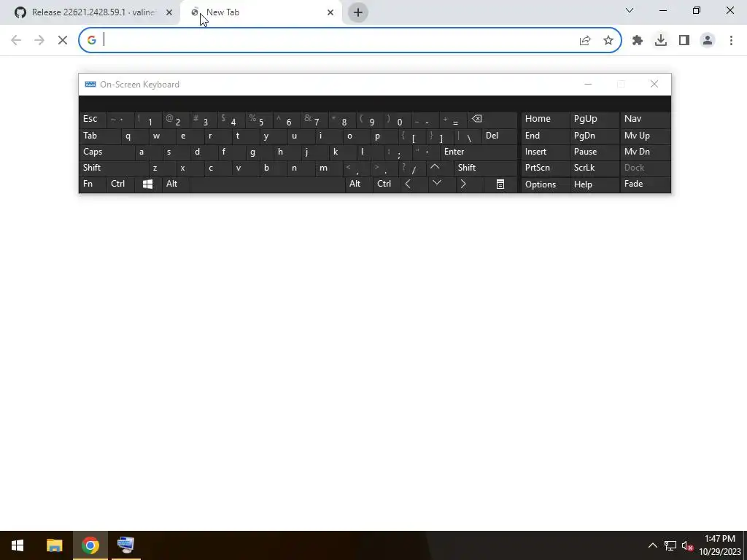Select the New Tab tab
747x560 pixels.
pyautogui.click(x=260, y=12)
